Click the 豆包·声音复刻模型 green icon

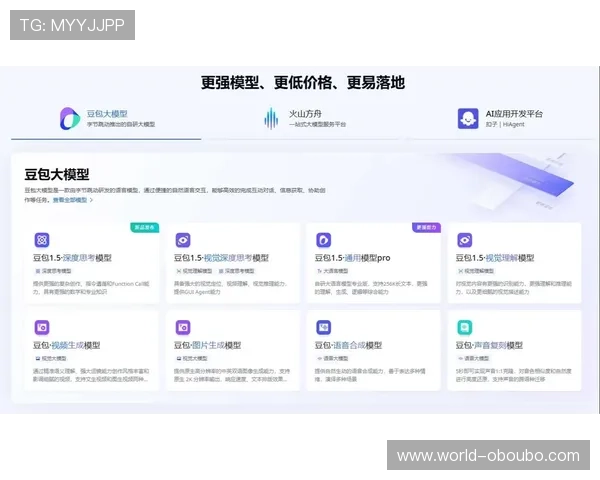point(465,327)
